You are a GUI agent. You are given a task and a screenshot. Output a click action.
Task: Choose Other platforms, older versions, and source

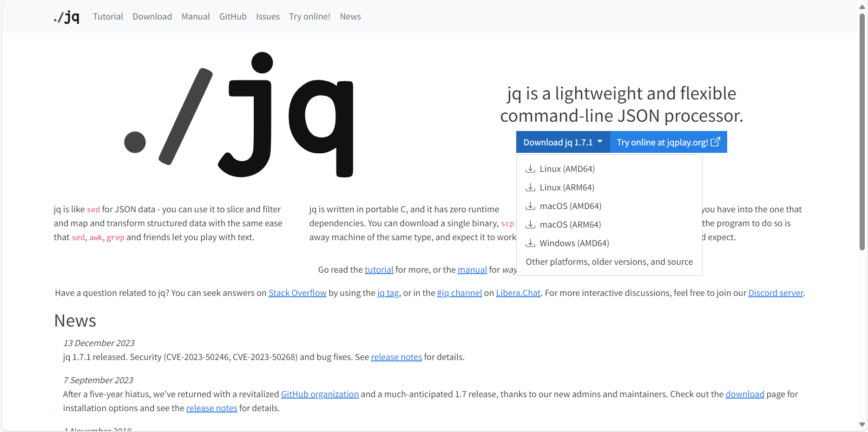coord(609,262)
